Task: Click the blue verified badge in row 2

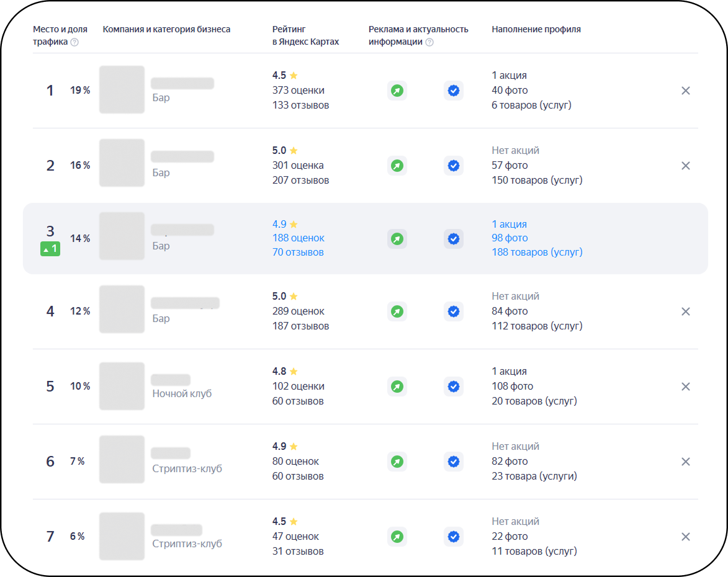Action: (454, 166)
